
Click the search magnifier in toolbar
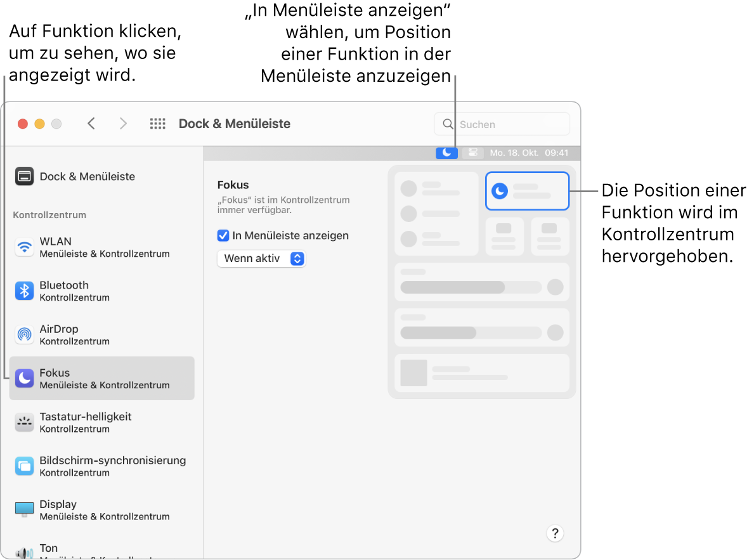448,124
